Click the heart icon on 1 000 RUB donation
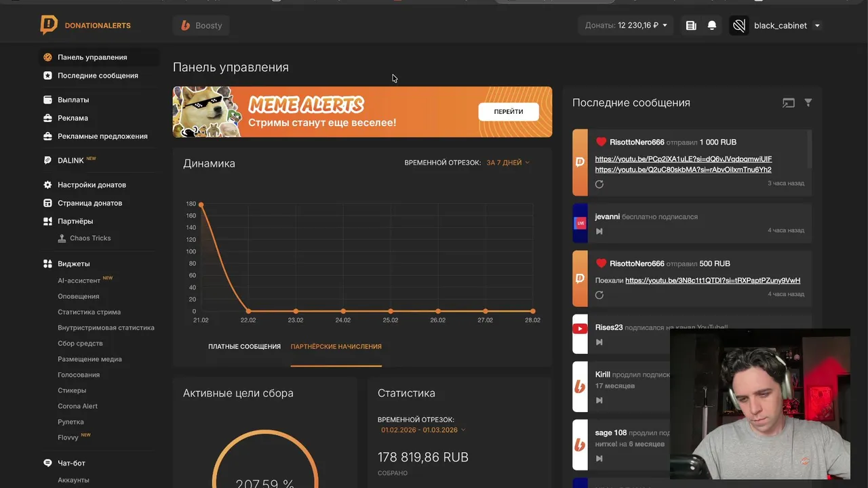 (601, 142)
